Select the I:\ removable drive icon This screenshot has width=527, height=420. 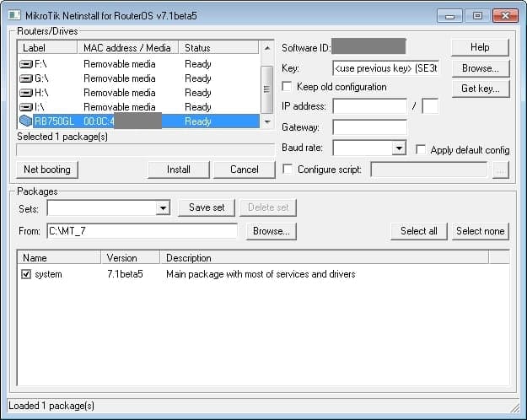click(x=26, y=107)
